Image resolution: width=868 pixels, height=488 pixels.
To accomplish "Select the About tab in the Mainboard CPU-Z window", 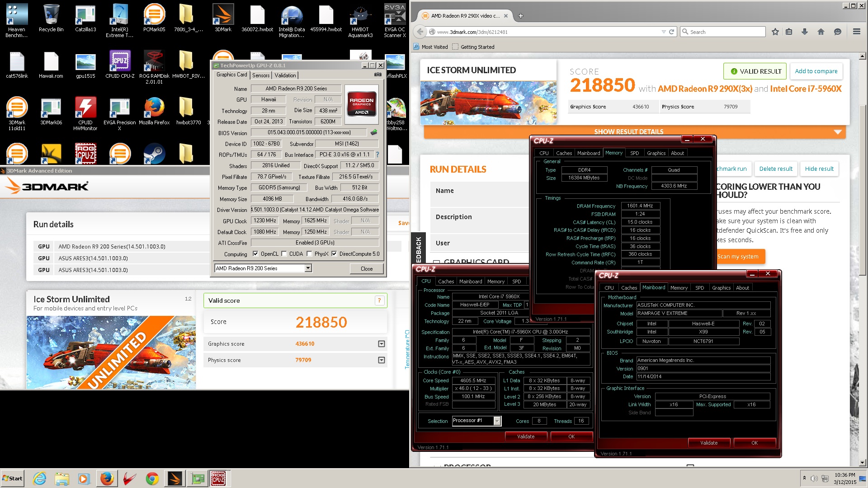I will pyautogui.click(x=742, y=288).
